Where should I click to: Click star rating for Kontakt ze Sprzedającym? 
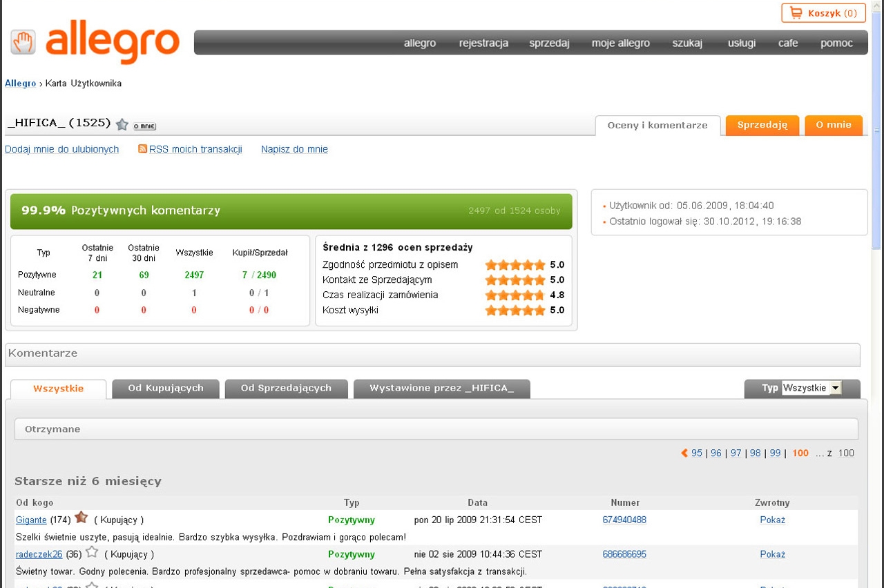pos(515,280)
